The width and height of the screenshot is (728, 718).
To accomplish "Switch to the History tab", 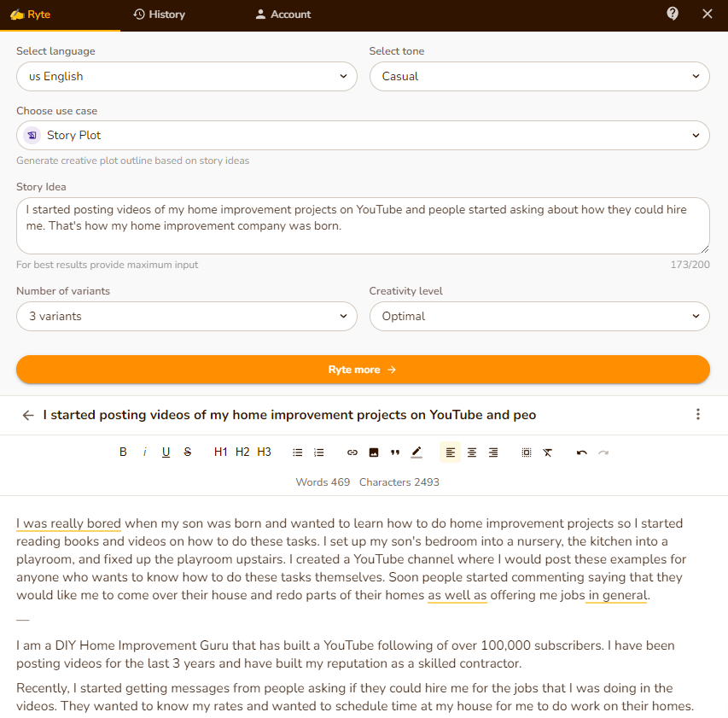I will [159, 14].
